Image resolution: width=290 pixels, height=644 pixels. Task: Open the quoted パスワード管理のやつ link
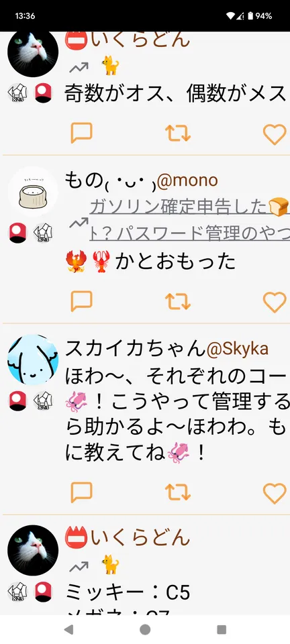point(189,233)
